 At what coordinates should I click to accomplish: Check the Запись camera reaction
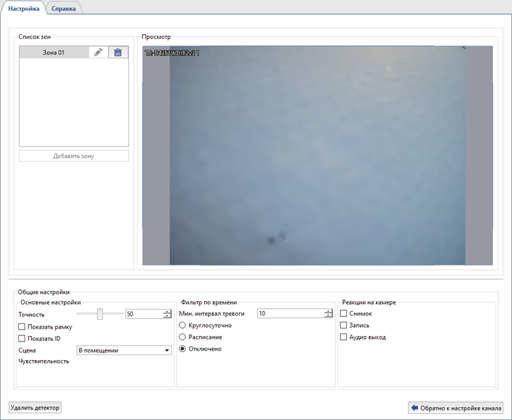click(x=344, y=325)
